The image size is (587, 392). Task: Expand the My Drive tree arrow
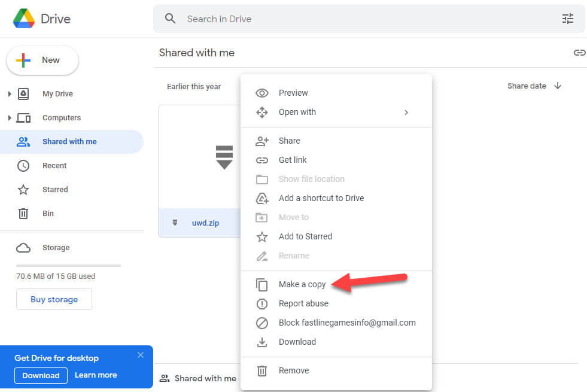pyautogui.click(x=9, y=94)
